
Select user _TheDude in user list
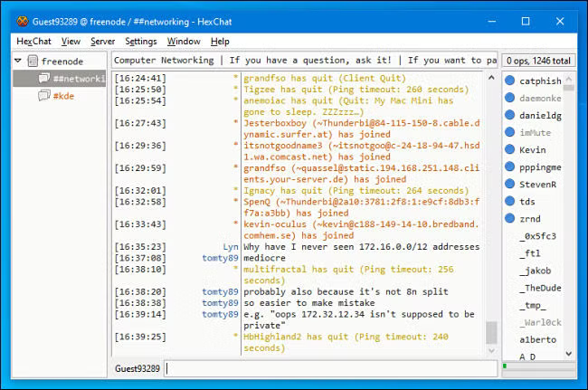click(540, 288)
